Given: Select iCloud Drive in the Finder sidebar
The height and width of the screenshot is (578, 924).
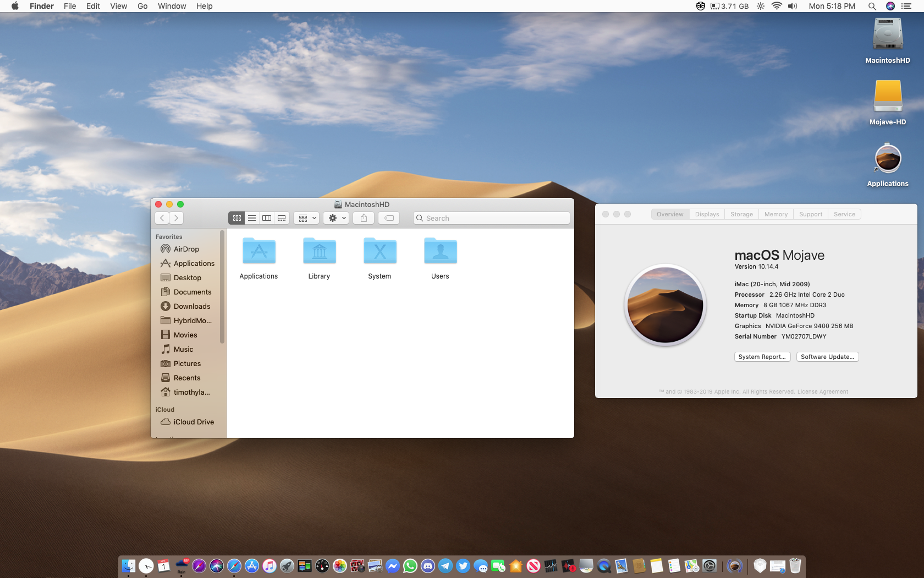Looking at the screenshot, I should (x=186, y=422).
